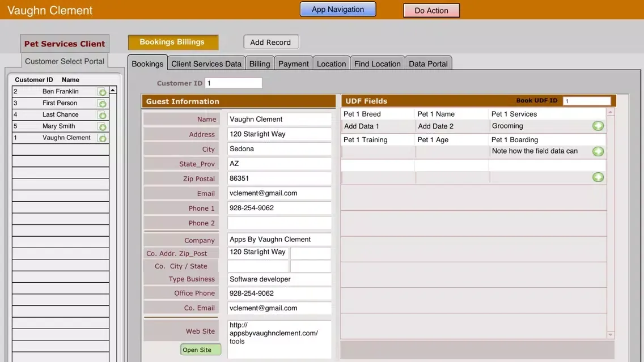
Task: Click the Note how the field data cell
Action: coord(540,151)
